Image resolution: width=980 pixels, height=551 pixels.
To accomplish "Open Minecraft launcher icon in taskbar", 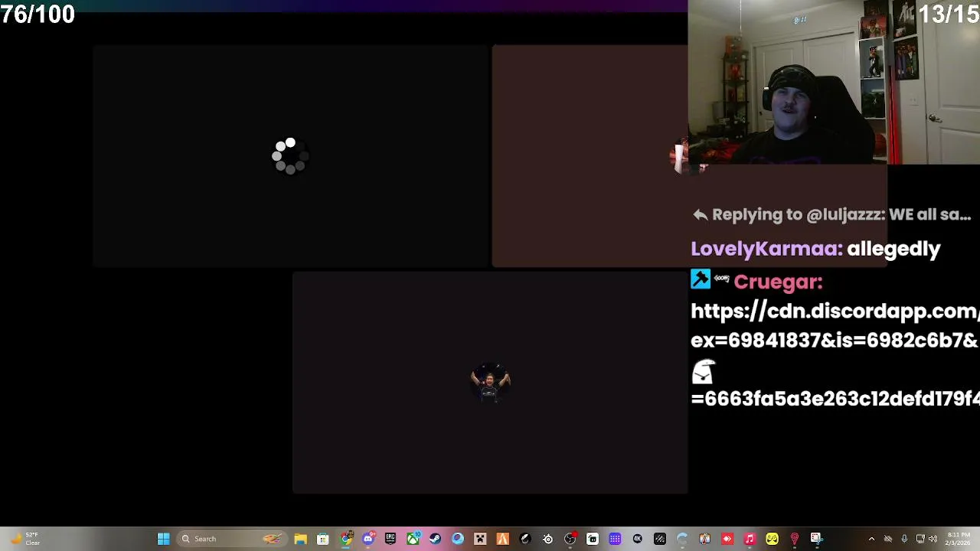I will (481, 539).
